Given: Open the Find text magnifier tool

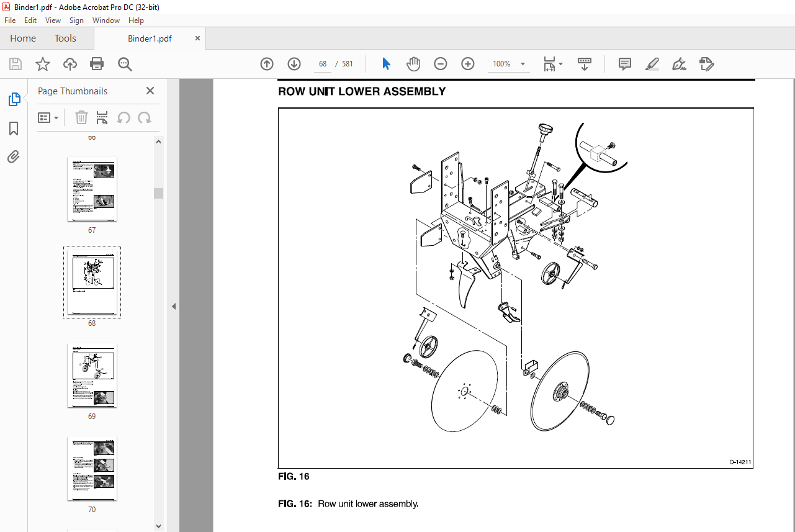Looking at the screenshot, I should [x=125, y=64].
